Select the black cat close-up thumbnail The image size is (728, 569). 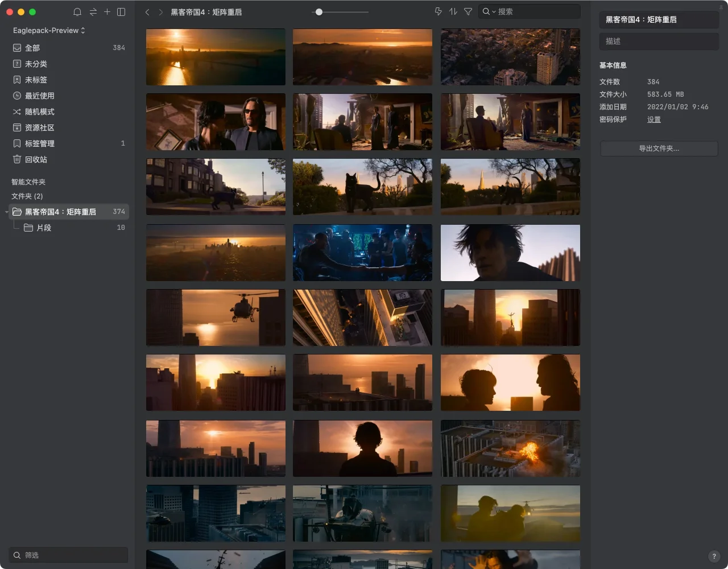(x=363, y=187)
